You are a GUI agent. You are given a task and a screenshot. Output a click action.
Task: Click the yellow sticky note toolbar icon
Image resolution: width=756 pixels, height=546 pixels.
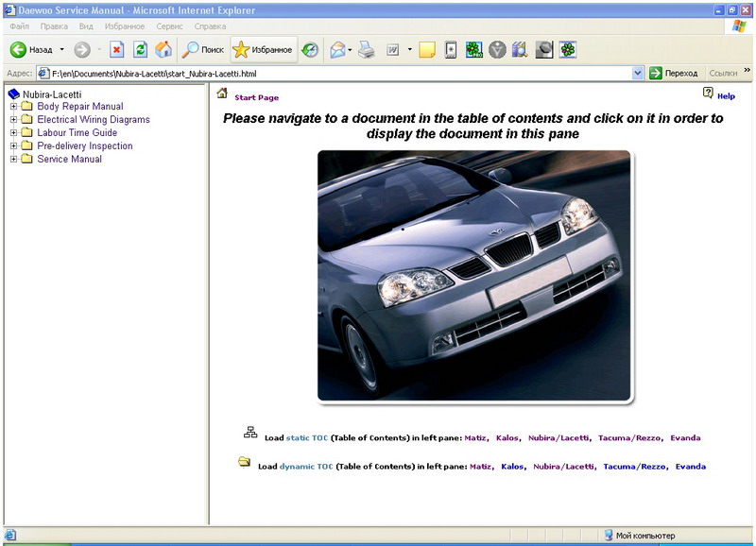(427, 50)
